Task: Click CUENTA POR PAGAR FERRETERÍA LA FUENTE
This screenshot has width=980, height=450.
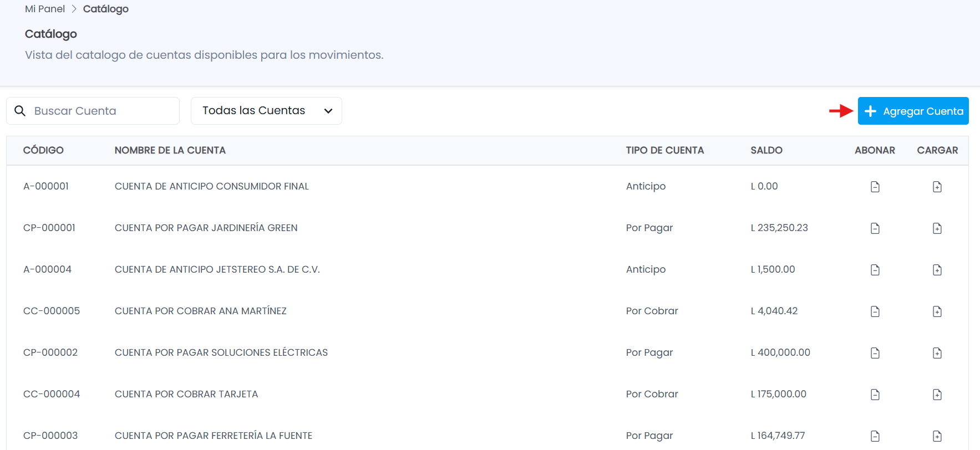Action: [214, 436]
